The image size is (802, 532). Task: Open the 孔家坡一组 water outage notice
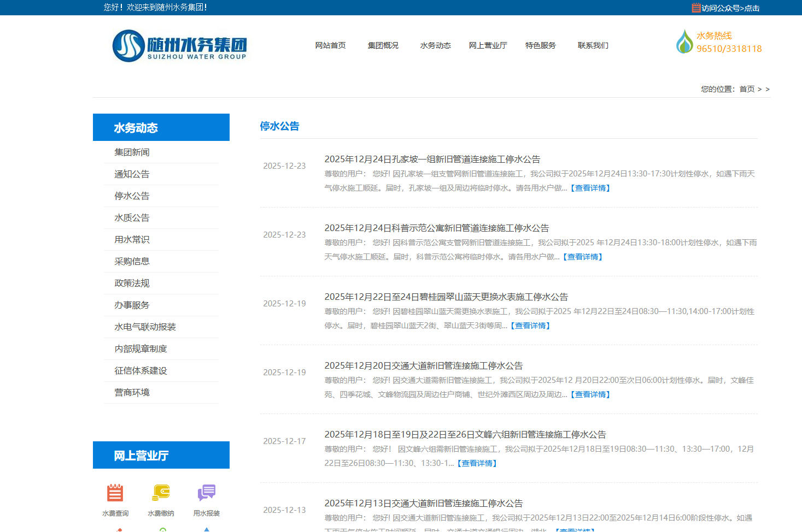coord(432,159)
